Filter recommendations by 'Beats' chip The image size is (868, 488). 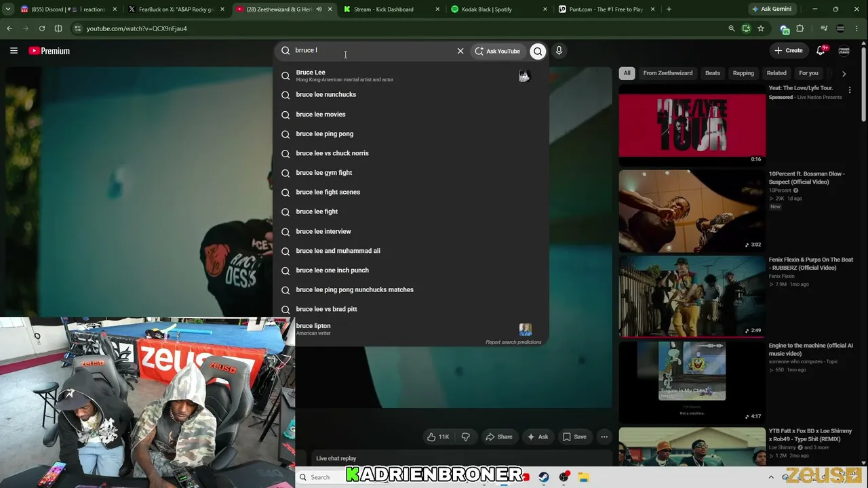[x=713, y=73]
